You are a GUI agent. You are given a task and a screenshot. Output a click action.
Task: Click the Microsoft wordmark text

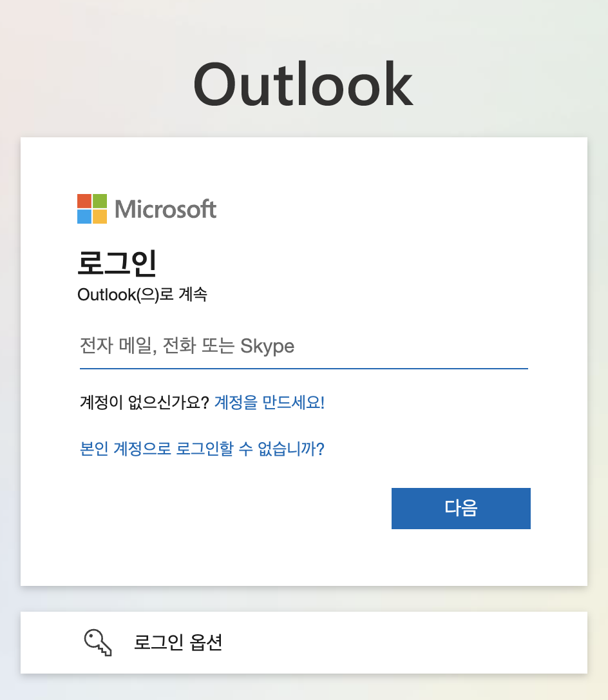click(166, 209)
